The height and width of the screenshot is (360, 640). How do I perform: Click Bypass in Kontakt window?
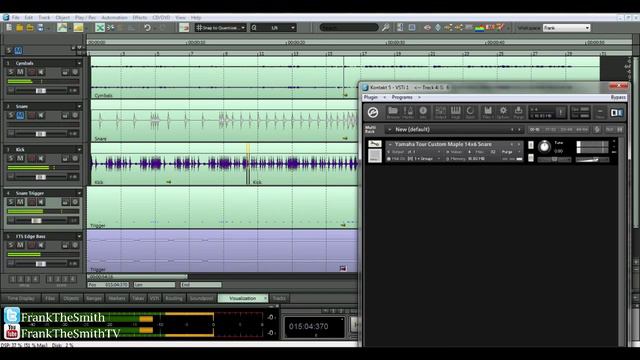tap(618, 97)
